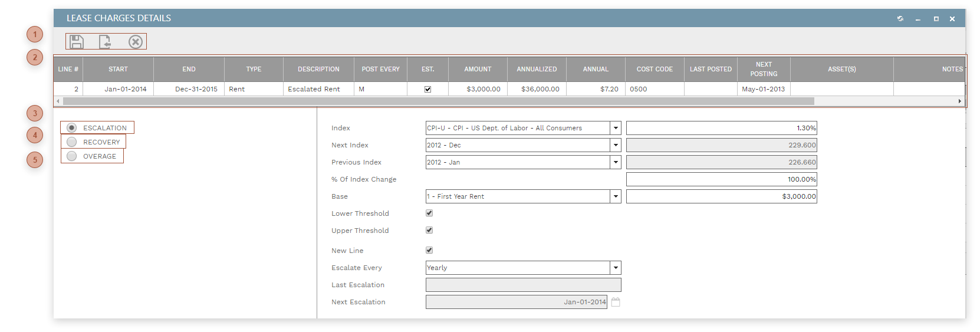
Task: Close the Lease Charges Details window
Action: pos(952,19)
